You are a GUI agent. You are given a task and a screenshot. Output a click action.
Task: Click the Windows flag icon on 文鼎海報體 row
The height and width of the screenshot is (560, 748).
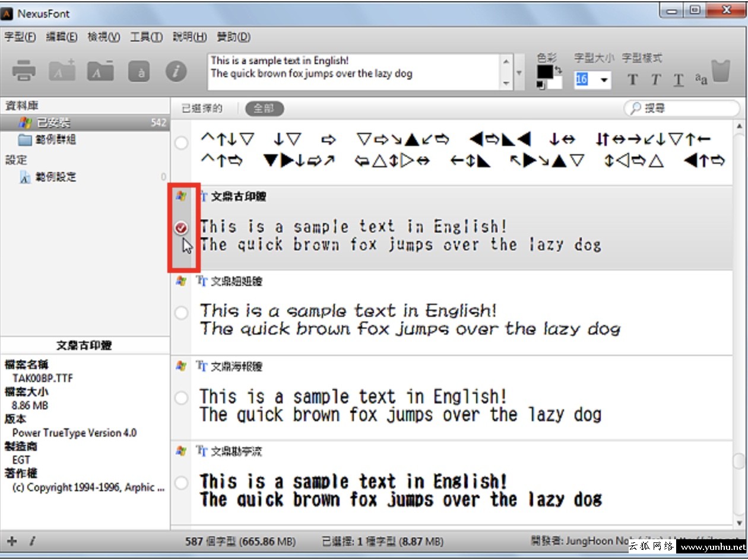coord(181,366)
